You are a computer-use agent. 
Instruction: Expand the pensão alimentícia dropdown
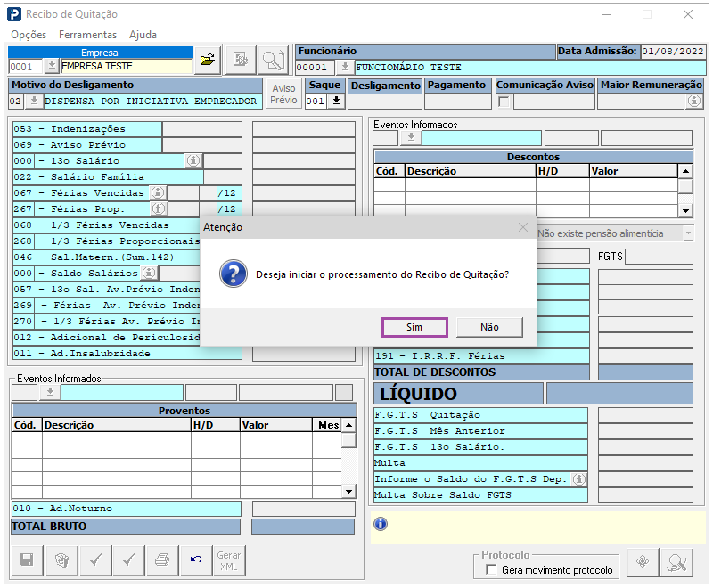pyautogui.click(x=688, y=233)
